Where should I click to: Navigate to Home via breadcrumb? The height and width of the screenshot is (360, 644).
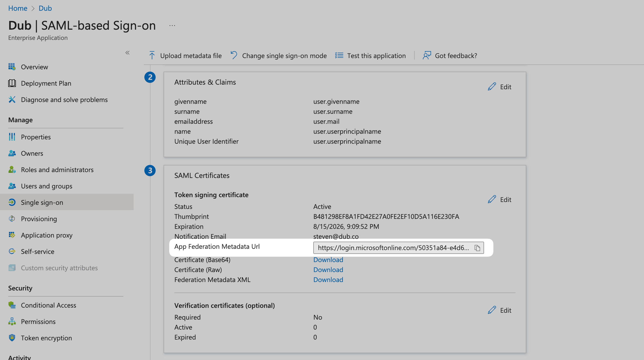coord(18,8)
